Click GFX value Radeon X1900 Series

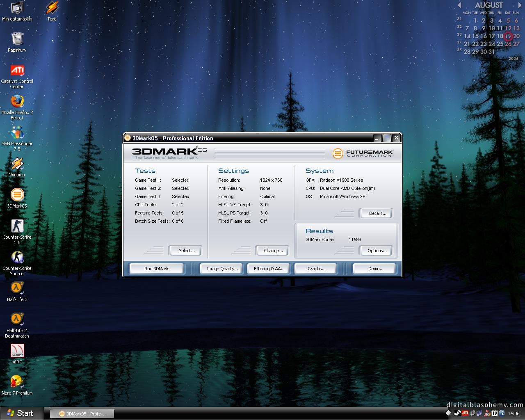pyautogui.click(x=341, y=180)
